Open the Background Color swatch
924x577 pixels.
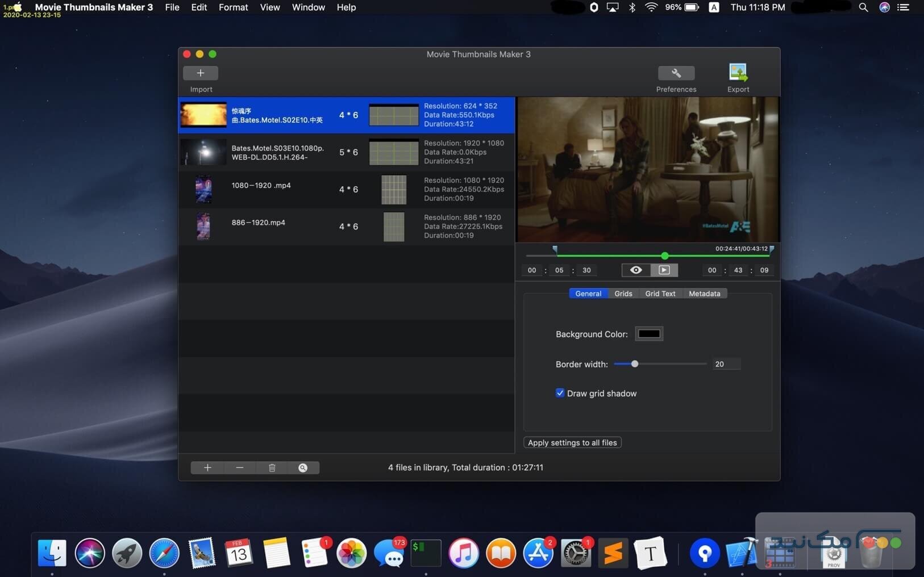click(x=649, y=334)
